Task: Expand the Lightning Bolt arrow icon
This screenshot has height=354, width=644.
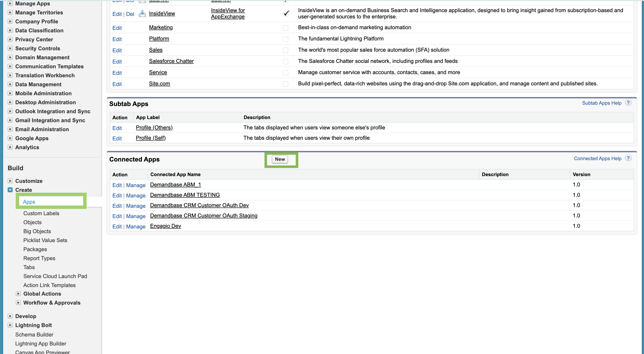Action: click(x=10, y=325)
